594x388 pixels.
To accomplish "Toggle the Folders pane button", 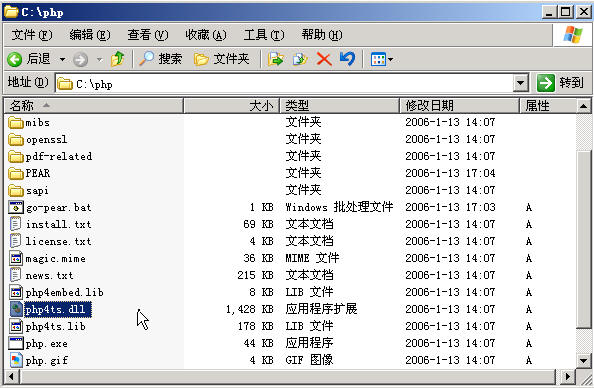I will [x=222, y=59].
